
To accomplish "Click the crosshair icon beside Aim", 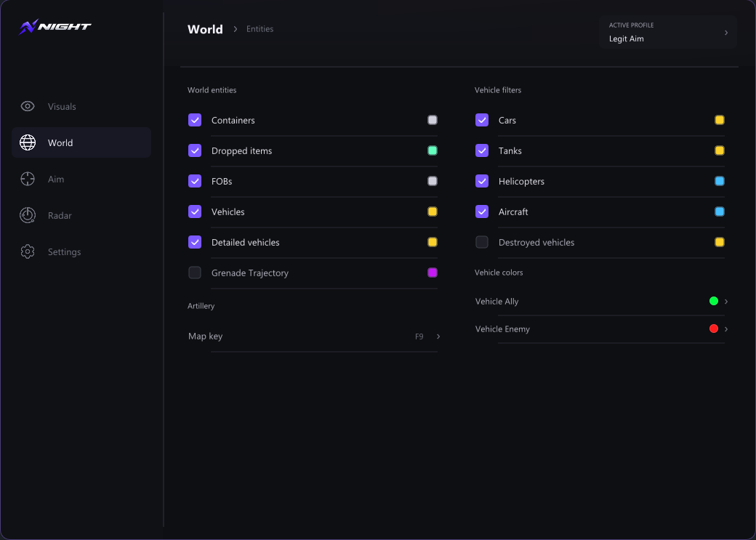I will (28, 179).
